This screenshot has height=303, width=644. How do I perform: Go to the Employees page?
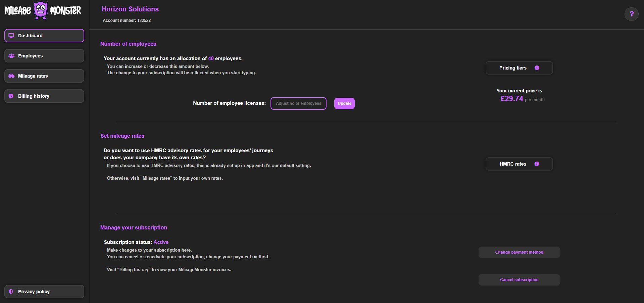tap(44, 56)
